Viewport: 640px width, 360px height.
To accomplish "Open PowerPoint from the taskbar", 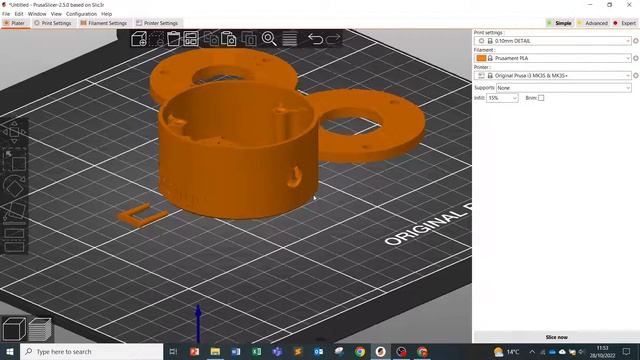I will click(195, 351).
